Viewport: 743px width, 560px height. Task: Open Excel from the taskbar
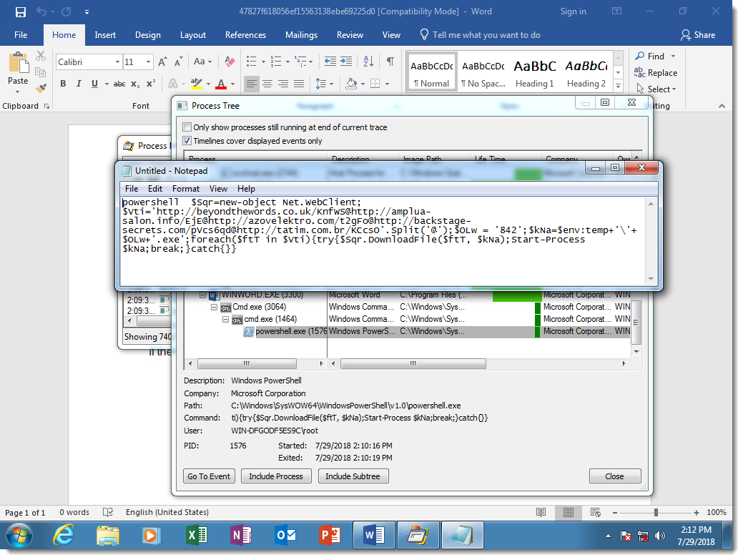[196, 536]
